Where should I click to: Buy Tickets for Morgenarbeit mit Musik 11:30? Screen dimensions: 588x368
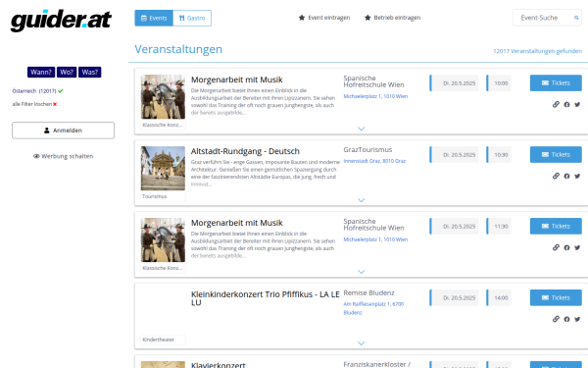coord(556,226)
